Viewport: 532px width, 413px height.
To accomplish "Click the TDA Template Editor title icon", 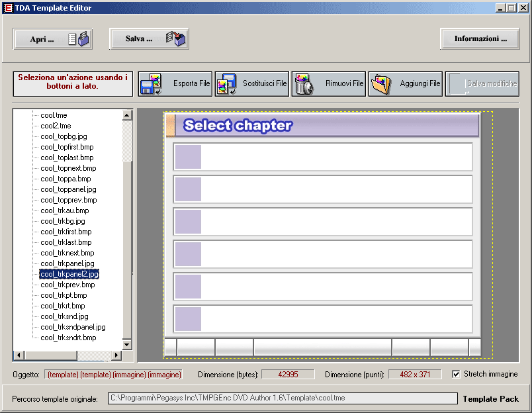I will click(x=9, y=8).
